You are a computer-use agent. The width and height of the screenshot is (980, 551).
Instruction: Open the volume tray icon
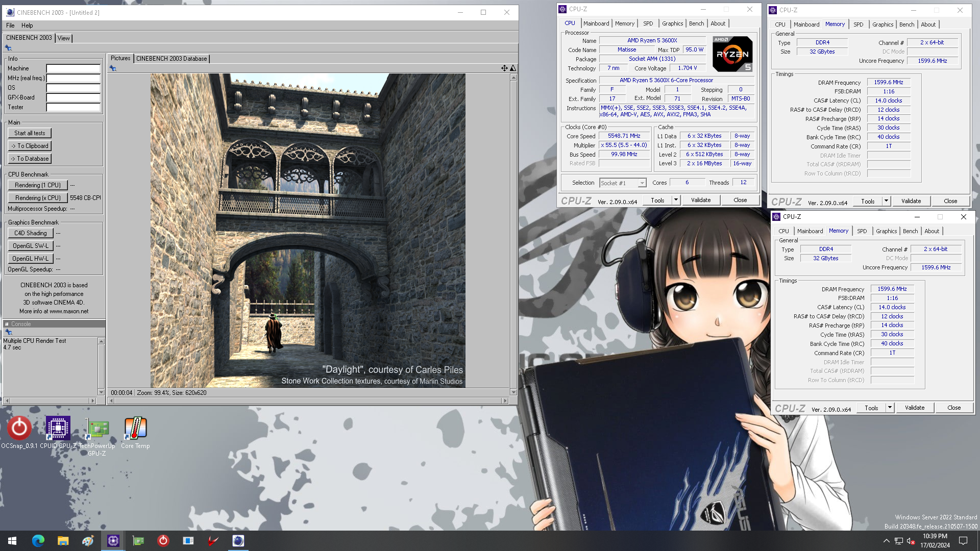click(911, 541)
